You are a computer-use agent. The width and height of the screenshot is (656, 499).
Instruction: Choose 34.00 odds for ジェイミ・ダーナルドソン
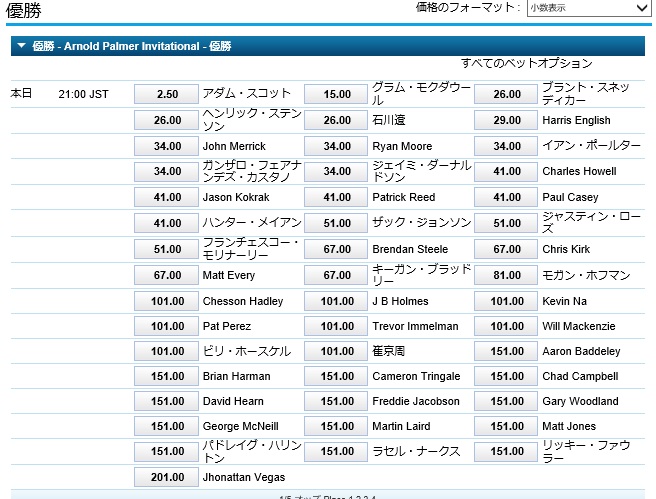(x=336, y=171)
